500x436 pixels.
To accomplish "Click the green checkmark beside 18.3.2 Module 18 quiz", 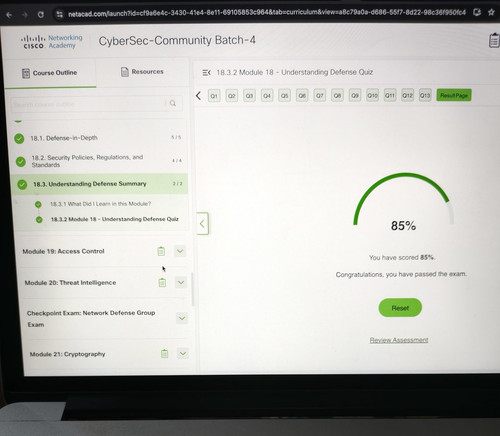I will tap(39, 220).
